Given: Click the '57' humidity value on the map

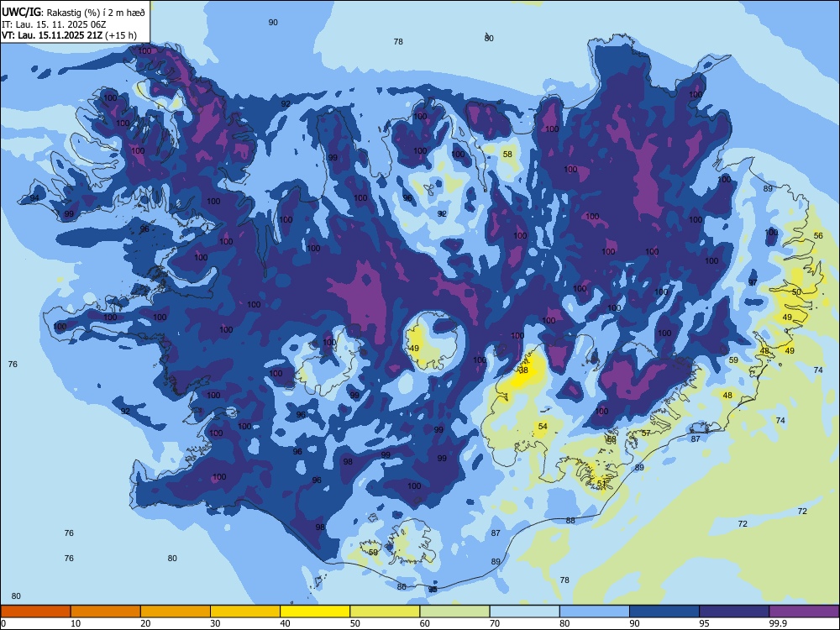Looking at the screenshot, I should tap(646, 433).
